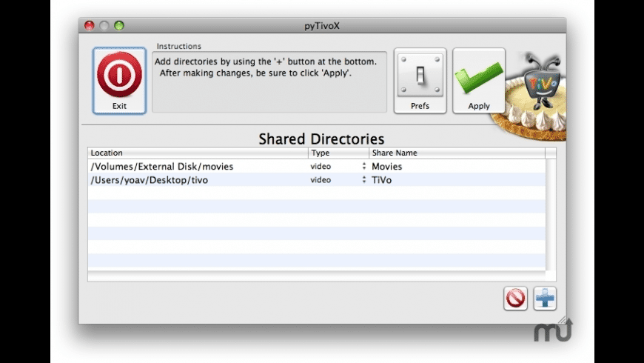Screen dimensions: 644x363
Task: Sort by the Location column header
Action: pyautogui.click(x=198, y=153)
